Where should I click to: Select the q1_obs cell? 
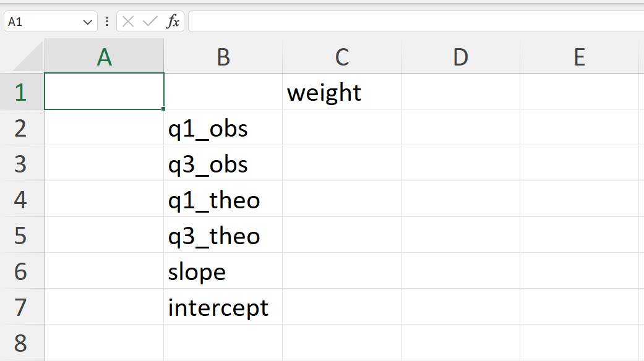[x=223, y=127]
